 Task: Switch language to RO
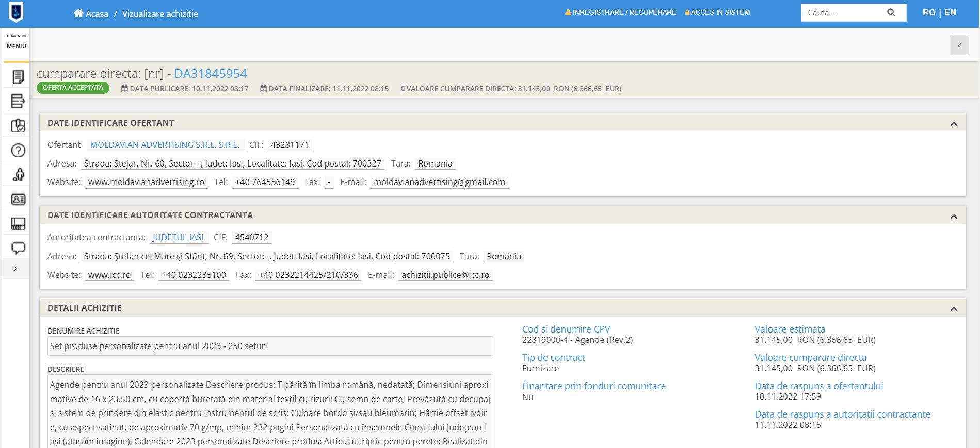pyautogui.click(x=929, y=12)
